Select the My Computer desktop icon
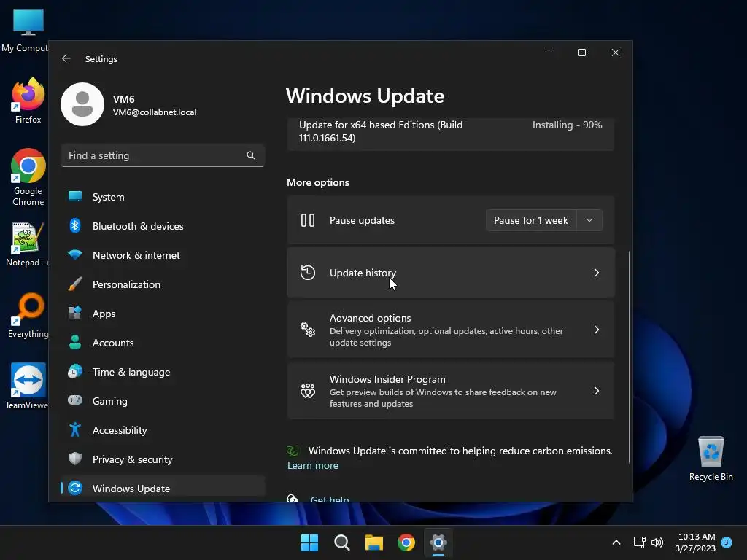The image size is (747, 560). click(26, 30)
